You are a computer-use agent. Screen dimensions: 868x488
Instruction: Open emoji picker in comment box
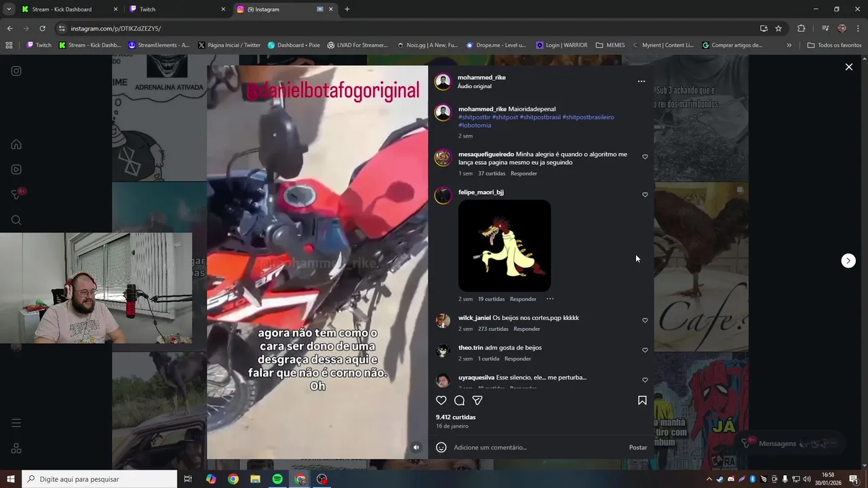point(441,447)
